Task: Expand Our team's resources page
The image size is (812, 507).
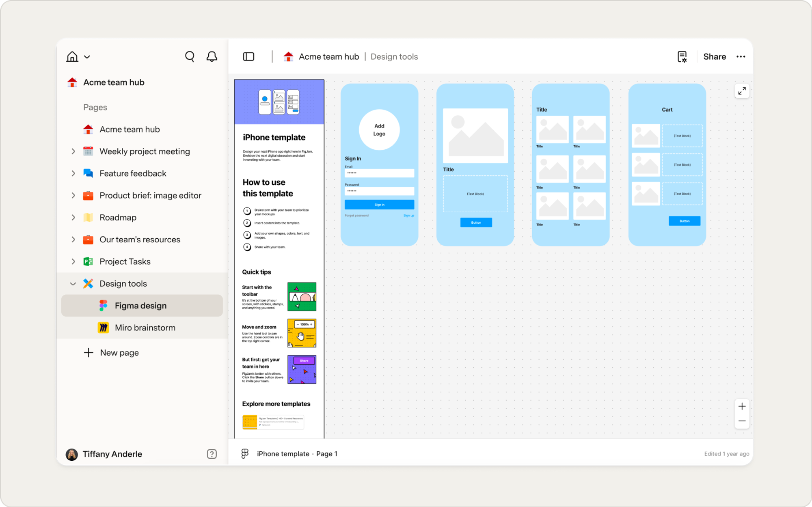Action: [73, 239]
